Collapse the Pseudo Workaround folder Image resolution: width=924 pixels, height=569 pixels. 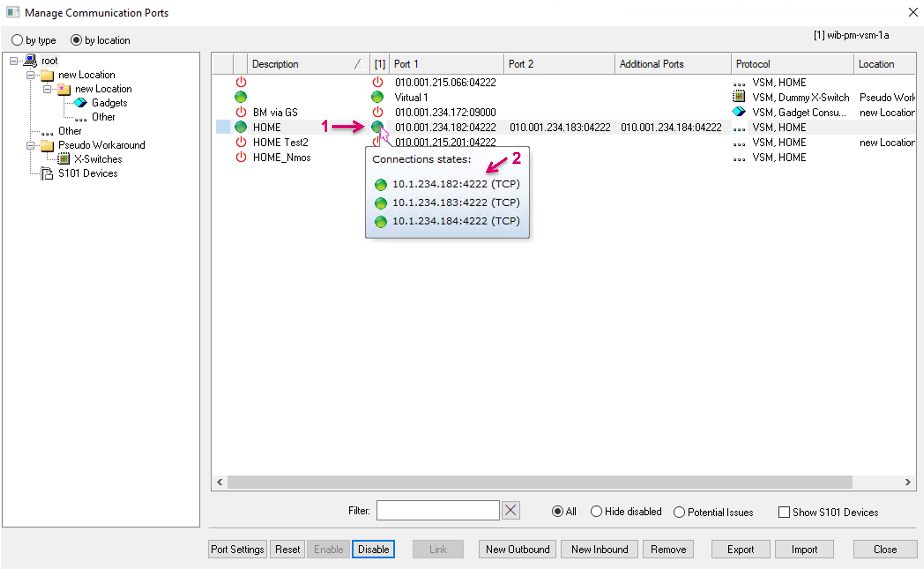pos(31,145)
